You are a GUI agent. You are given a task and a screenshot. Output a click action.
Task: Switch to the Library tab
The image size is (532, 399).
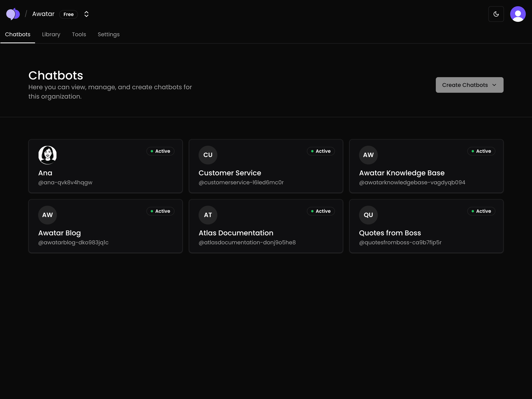point(51,34)
